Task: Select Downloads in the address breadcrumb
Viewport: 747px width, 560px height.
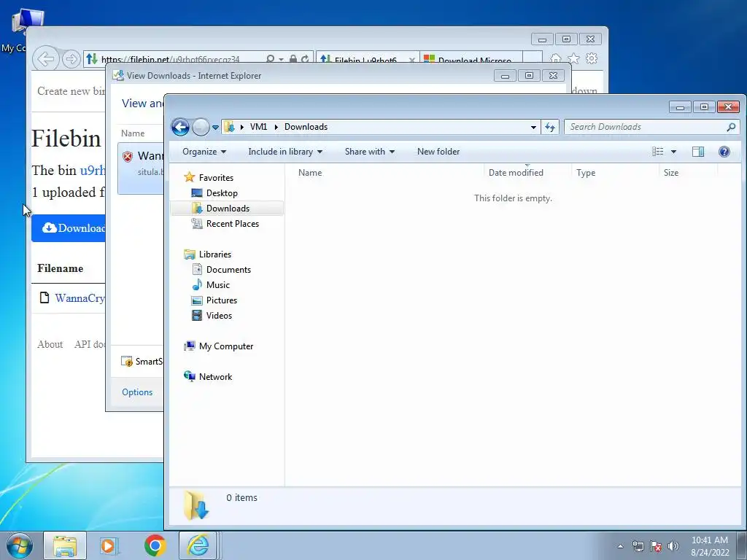Action: [306, 127]
